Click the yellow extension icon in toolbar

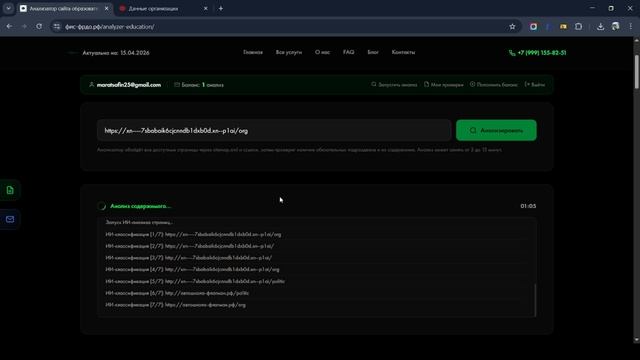pos(563,27)
